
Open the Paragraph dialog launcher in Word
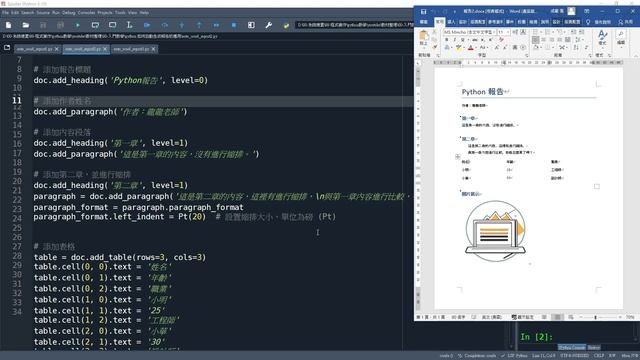pos(590,55)
